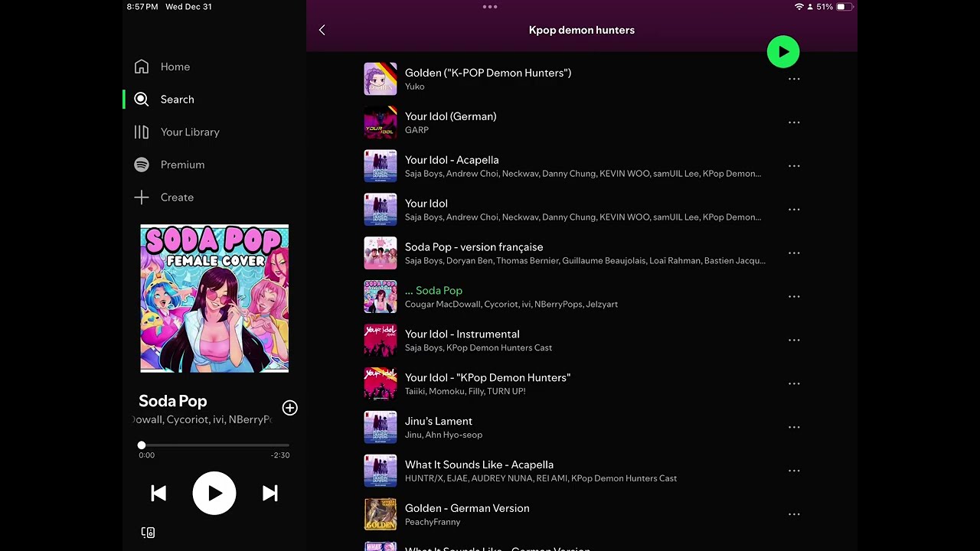The height and width of the screenshot is (551, 980).
Task: Play Golden - German Version by PeachyFranny
Action: tap(582, 515)
